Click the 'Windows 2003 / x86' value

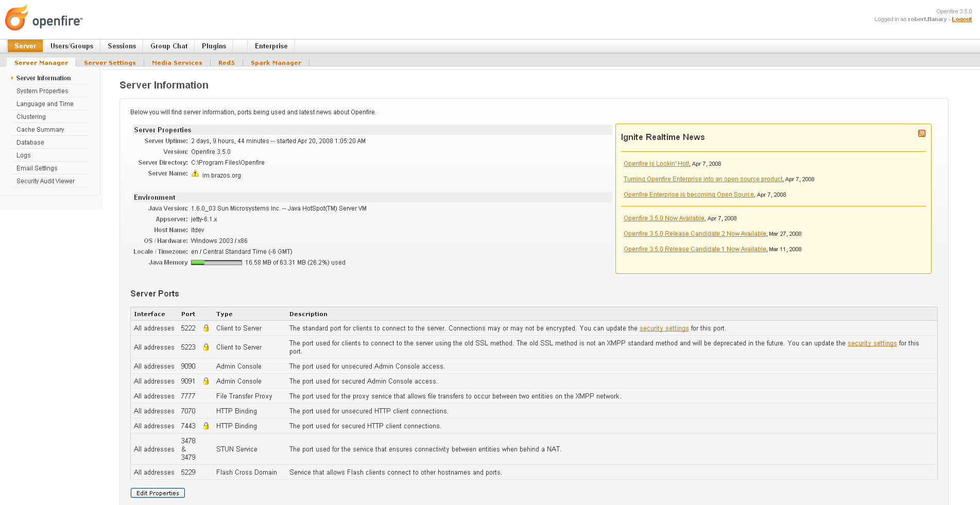click(x=219, y=241)
